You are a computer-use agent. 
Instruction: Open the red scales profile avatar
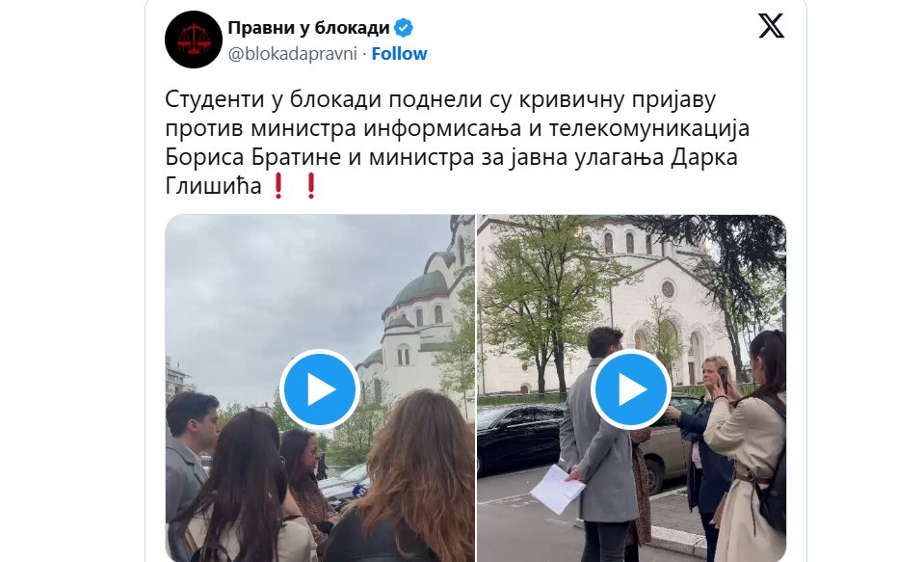tap(194, 40)
